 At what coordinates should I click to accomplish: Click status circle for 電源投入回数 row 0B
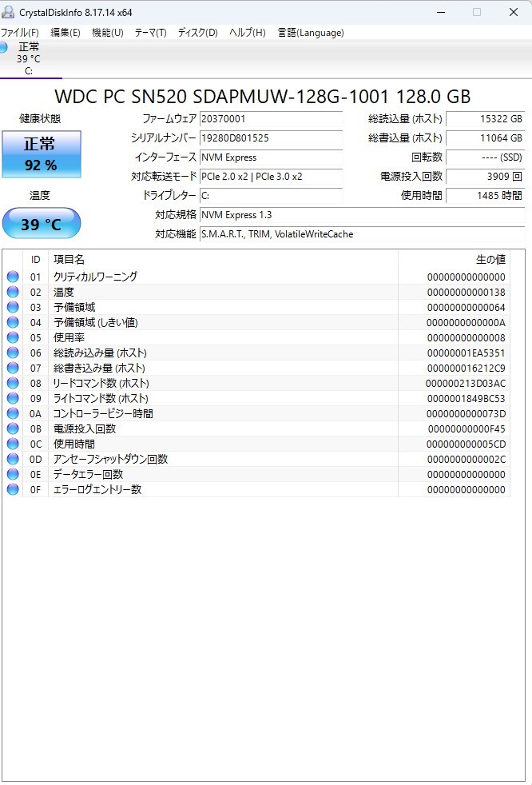13,428
